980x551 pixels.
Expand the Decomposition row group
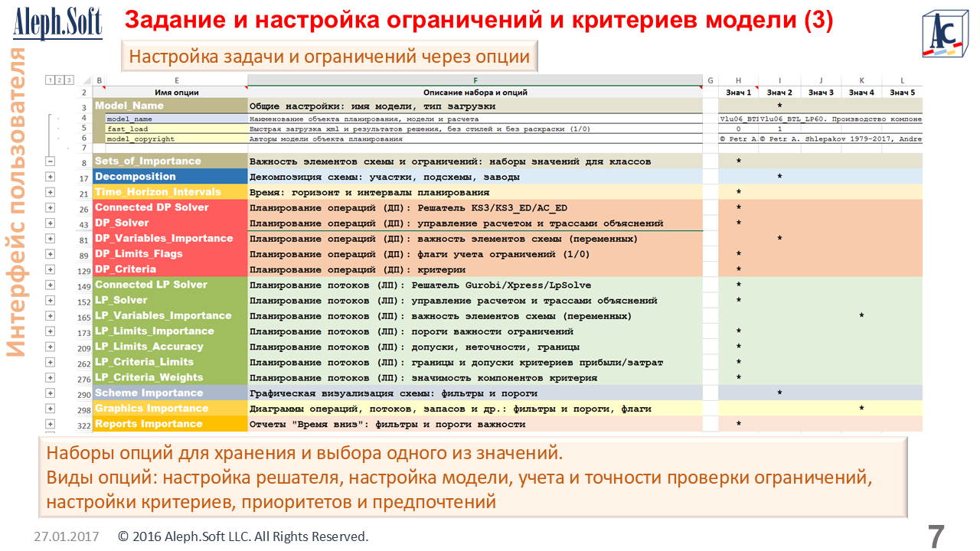[51, 177]
